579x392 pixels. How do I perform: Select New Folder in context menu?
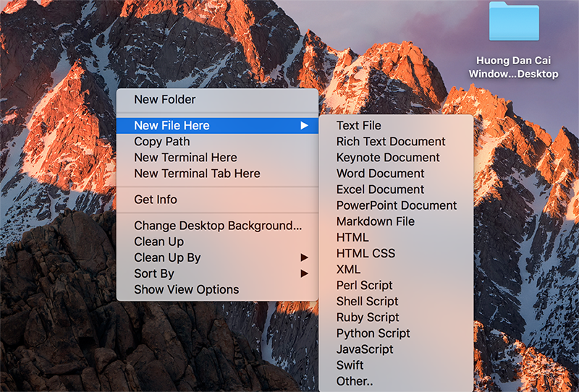165,100
